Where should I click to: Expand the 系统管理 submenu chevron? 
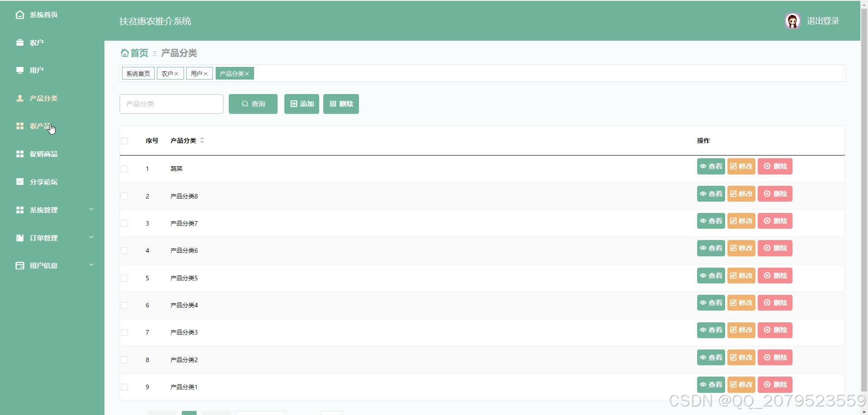(91, 209)
